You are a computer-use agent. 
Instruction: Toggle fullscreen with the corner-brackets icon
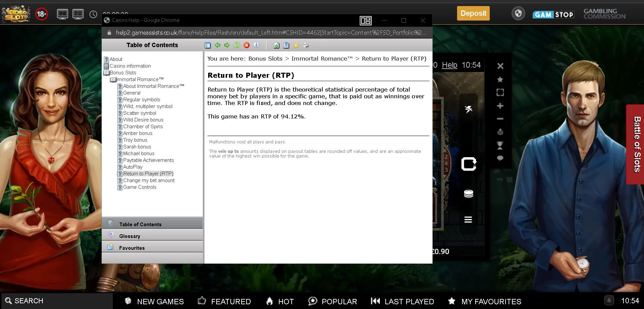click(500, 92)
